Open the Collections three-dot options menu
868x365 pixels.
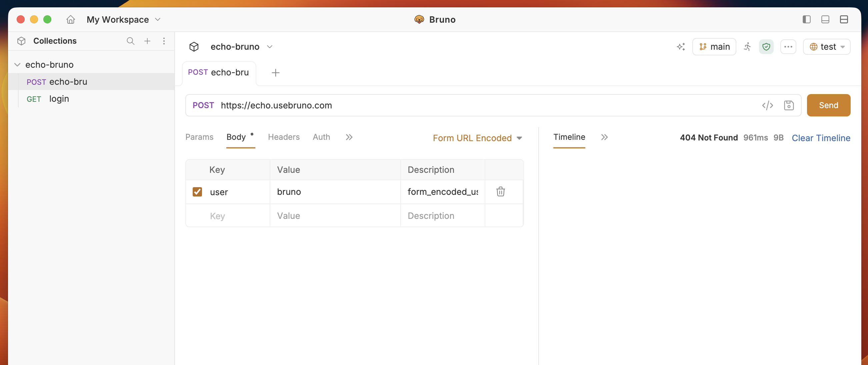164,41
